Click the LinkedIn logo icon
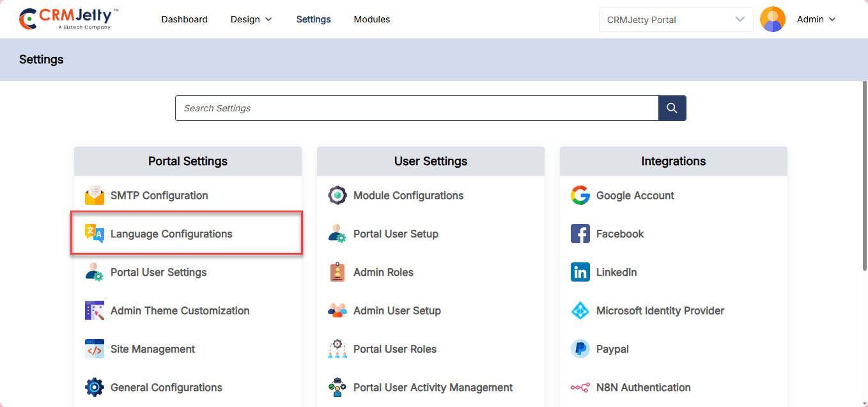This screenshot has height=407, width=868. [x=580, y=272]
